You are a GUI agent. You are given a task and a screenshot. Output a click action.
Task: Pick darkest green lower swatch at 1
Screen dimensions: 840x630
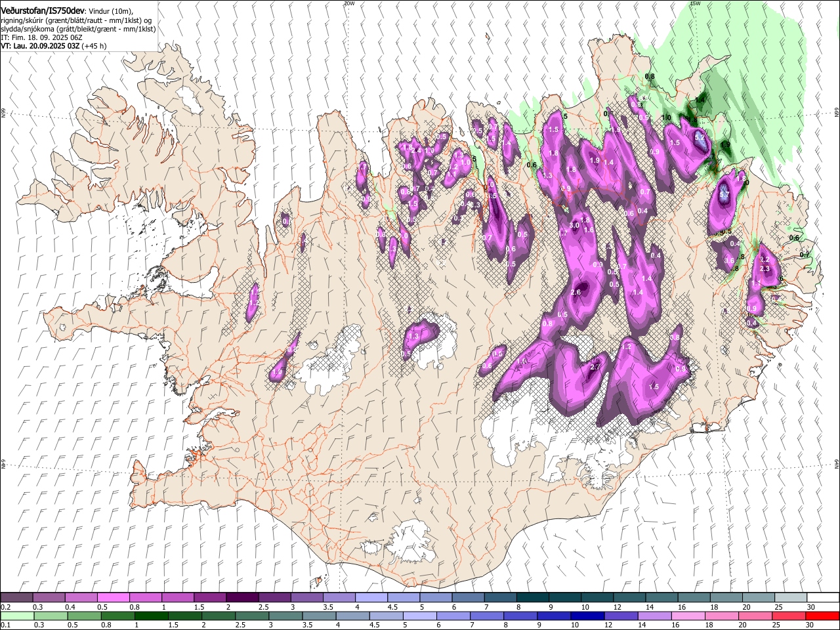coord(151,616)
